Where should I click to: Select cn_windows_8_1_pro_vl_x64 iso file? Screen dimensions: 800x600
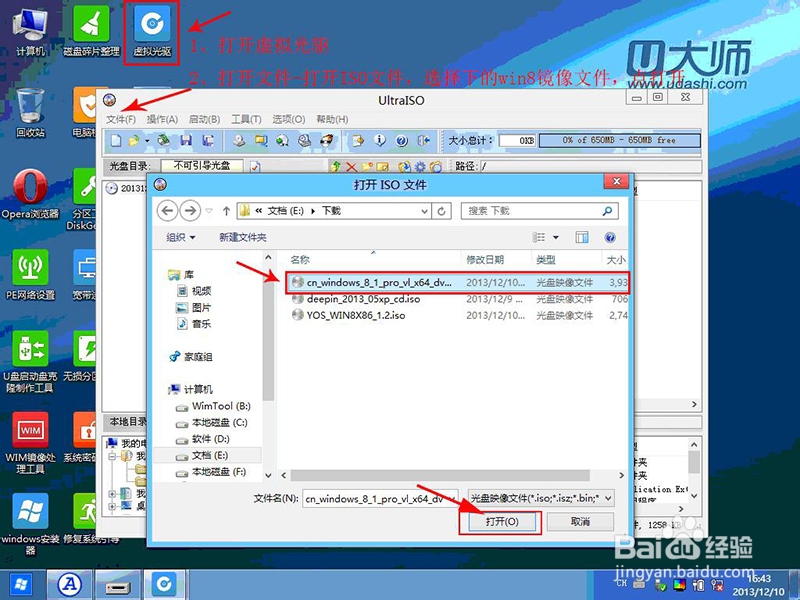[x=458, y=282]
